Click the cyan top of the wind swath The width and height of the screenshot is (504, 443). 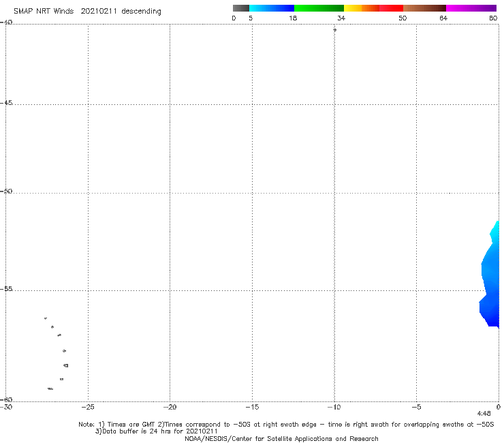click(496, 230)
